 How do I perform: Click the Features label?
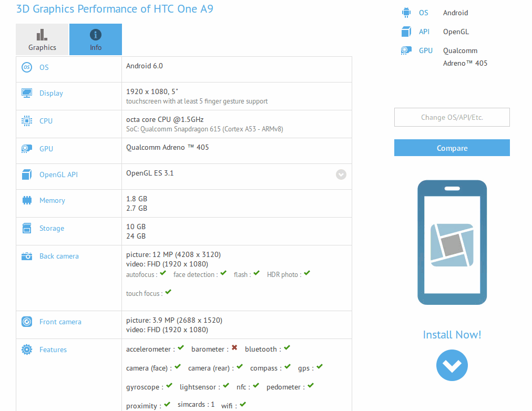53,350
